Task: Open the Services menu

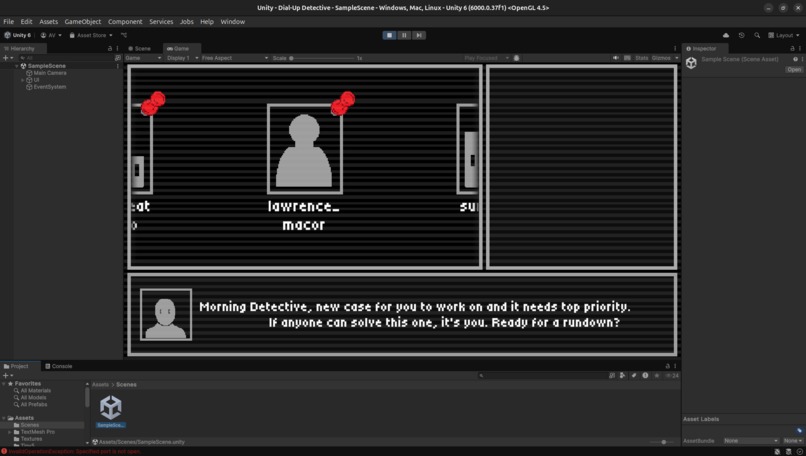Action: 161,22
